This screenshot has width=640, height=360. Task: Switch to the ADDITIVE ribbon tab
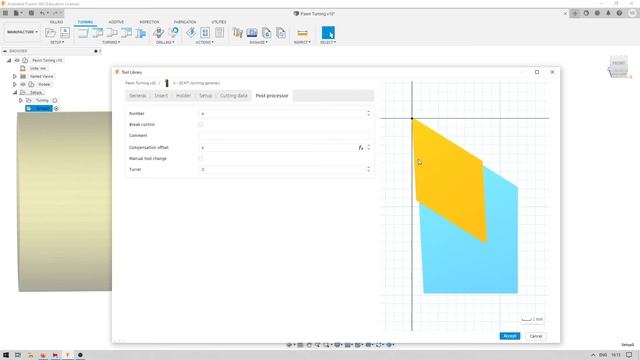(x=116, y=22)
